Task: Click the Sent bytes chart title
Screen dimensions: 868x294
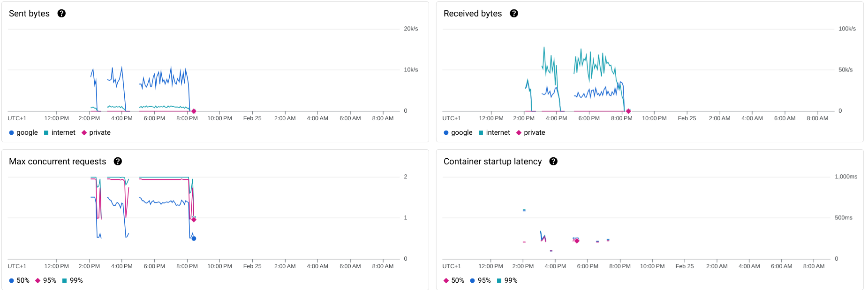Action: click(29, 14)
